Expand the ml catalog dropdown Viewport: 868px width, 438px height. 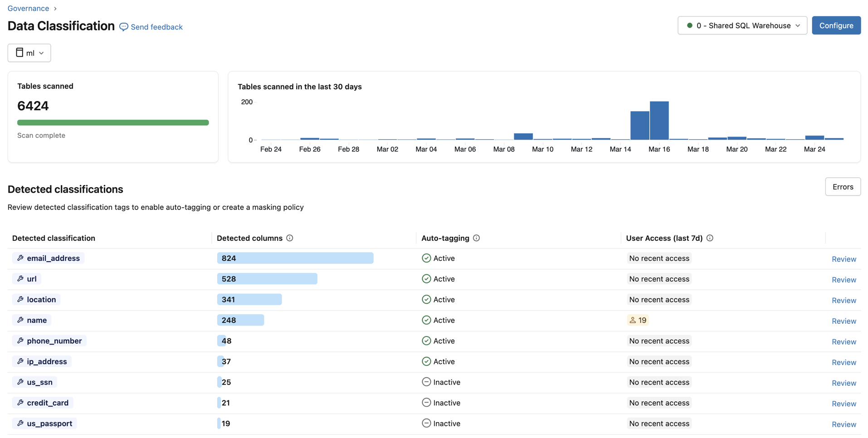tap(41, 53)
